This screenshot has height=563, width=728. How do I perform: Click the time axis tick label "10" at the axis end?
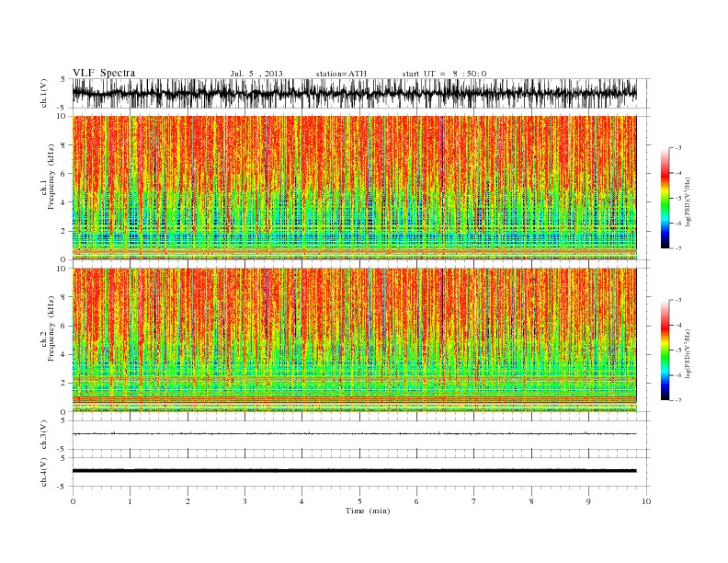tap(646, 501)
